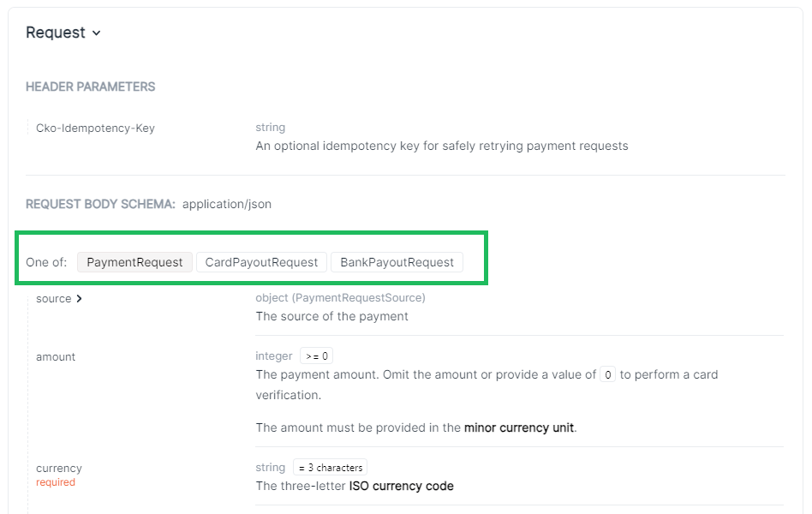The height and width of the screenshot is (514, 812).
Task: Select the PaymentRequest schema option
Action: (x=134, y=262)
